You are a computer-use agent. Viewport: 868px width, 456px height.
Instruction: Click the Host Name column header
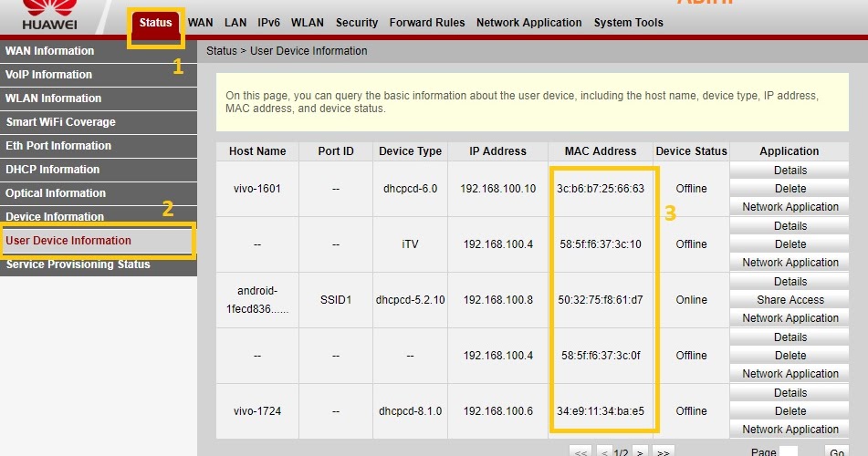(257, 151)
